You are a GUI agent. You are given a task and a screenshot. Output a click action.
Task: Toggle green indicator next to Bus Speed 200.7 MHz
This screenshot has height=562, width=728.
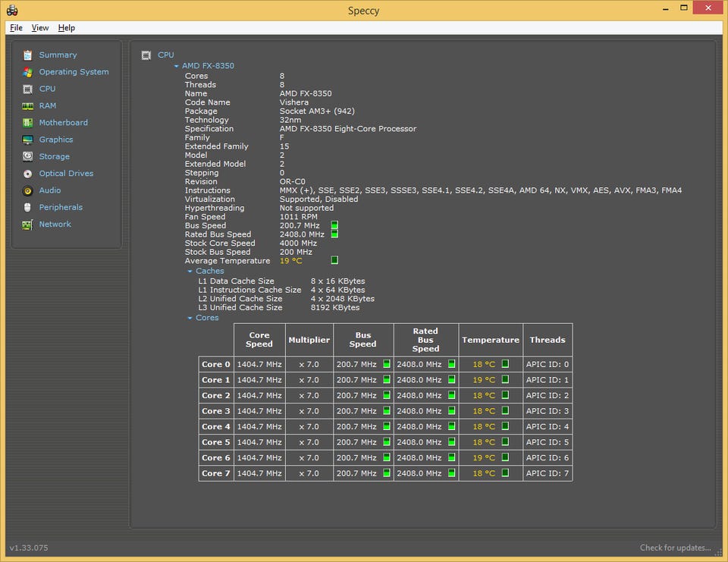(x=334, y=225)
